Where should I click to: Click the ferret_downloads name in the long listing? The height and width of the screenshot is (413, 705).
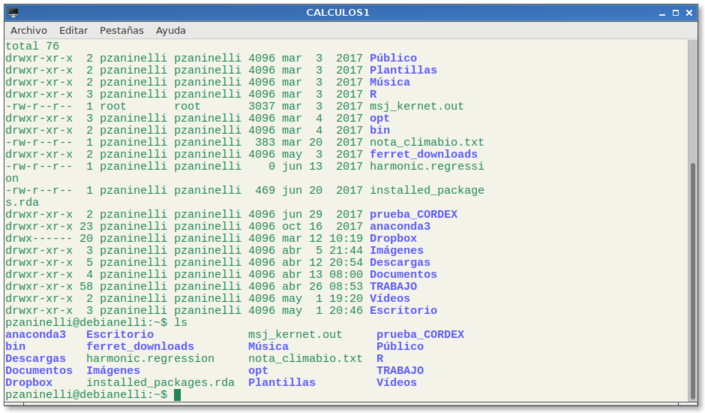[423, 154]
